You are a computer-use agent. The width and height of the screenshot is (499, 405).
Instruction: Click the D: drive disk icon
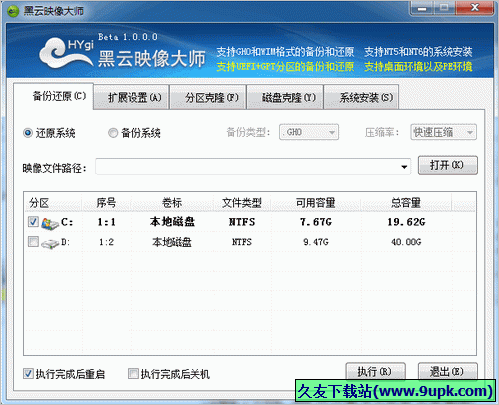pyautogui.click(x=50, y=244)
